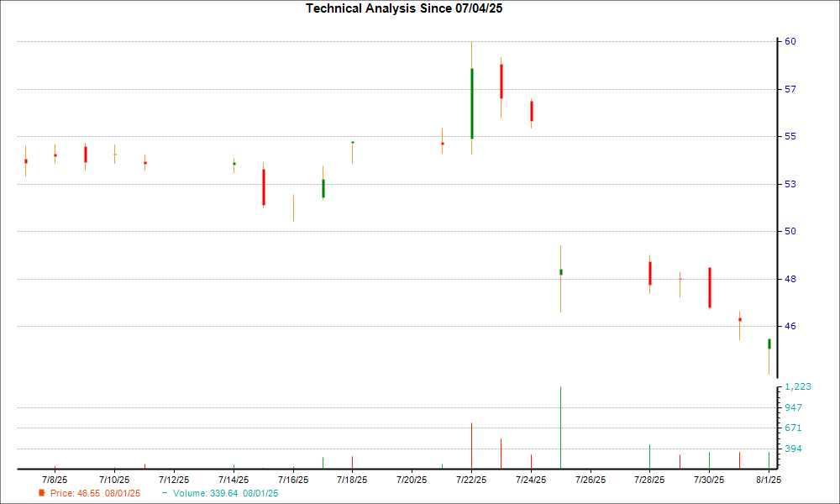840x504 pixels.
Task: Click the chart title Technical Analysis Since 07/04/25
Action: point(404,8)
